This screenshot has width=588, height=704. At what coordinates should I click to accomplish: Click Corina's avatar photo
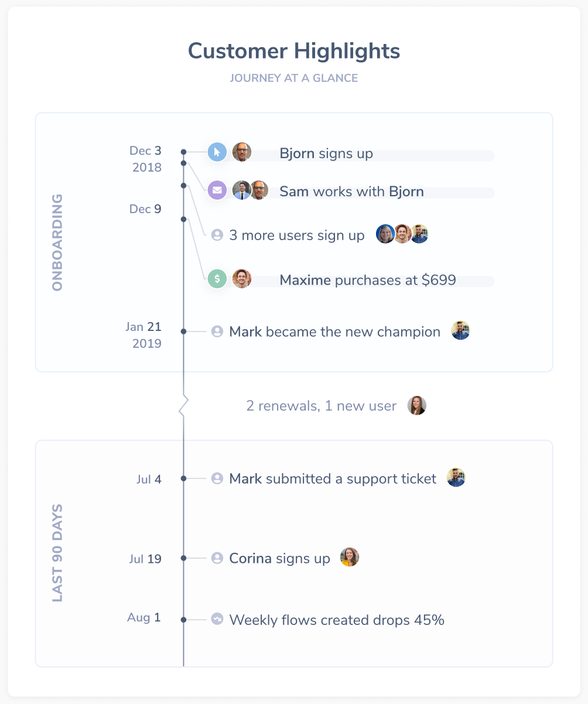[350, 557]
